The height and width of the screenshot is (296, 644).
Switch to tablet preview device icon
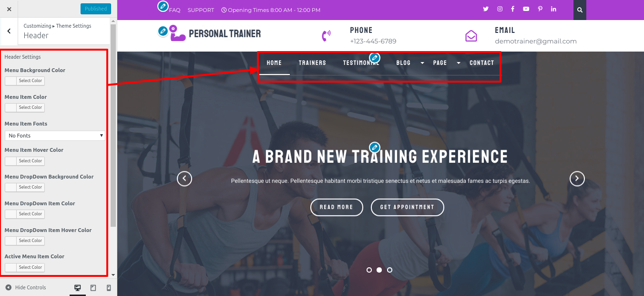[x=93, y=288]
